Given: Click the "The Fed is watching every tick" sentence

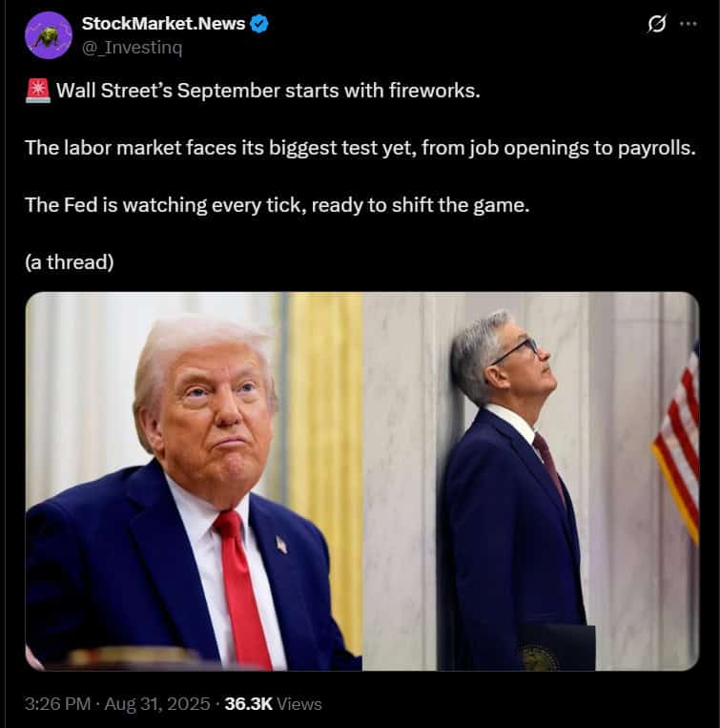Looking at the screenshot, I should point(277,205).
